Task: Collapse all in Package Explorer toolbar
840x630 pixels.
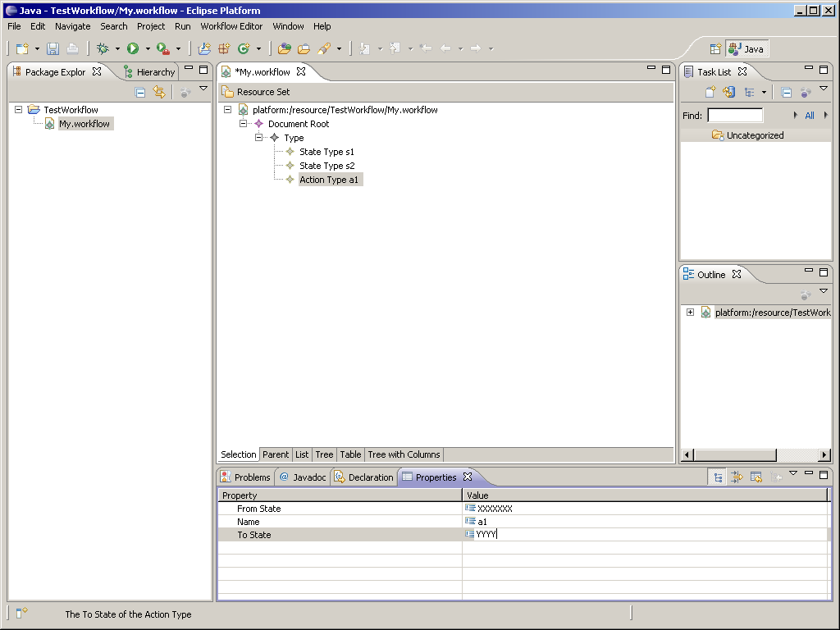Action: (x=140, y=93)
